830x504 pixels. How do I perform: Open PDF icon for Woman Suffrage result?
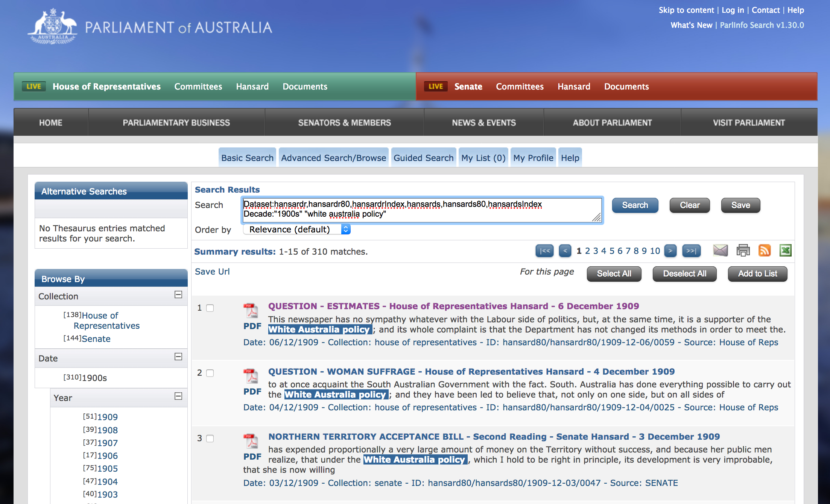(x=251, y=376)
